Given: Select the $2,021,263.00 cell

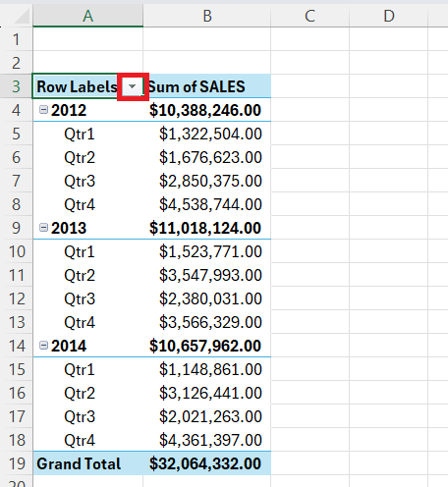Looking at the screenshot, I should point(207,416).
